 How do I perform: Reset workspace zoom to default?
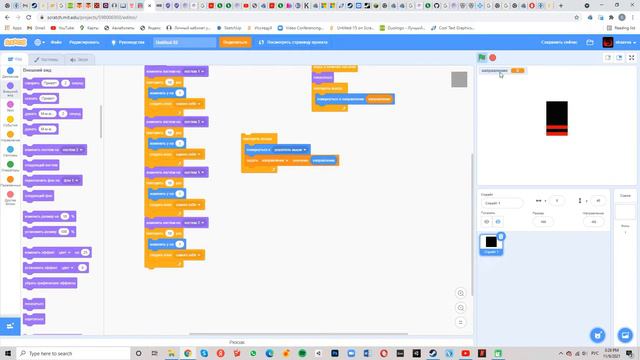[460, 322]
